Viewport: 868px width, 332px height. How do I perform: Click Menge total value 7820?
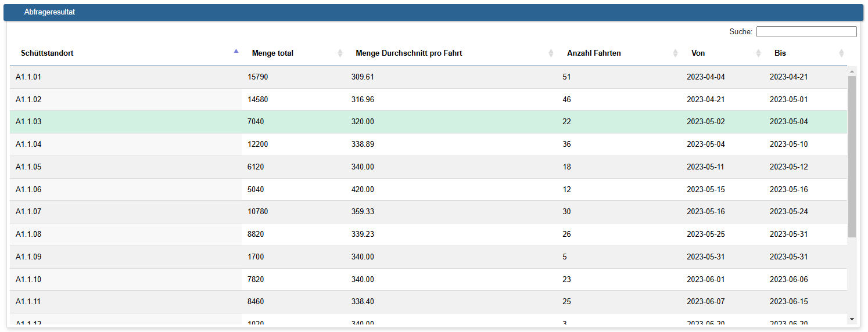(256, 280)
